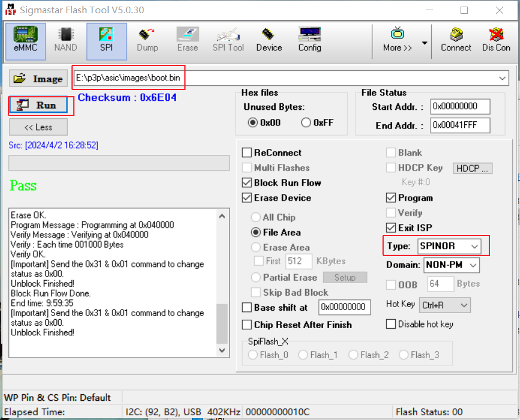Image resolution: width=520 pixels, height=420 pixels.
Task: Expand the More toolbar dropdown arrow
Action: (x=425, y=43)
